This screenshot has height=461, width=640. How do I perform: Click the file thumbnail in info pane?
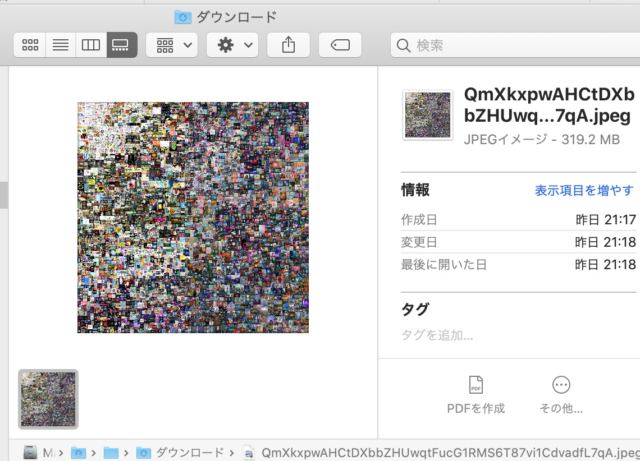point(427,115)
